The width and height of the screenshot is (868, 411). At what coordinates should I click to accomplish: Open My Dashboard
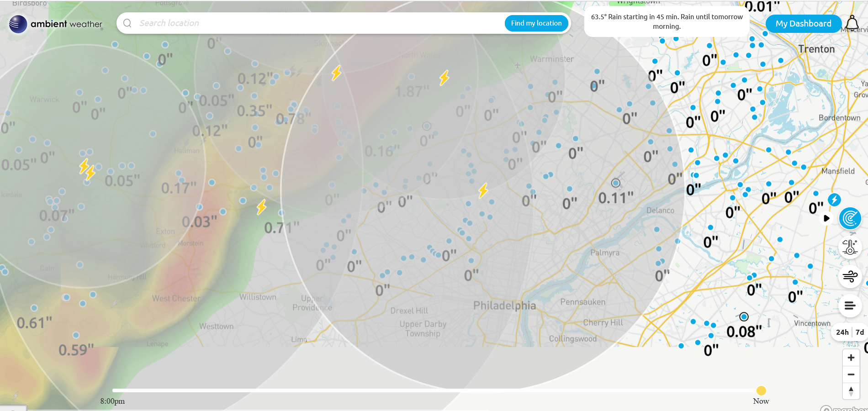(x=803, y=24)
